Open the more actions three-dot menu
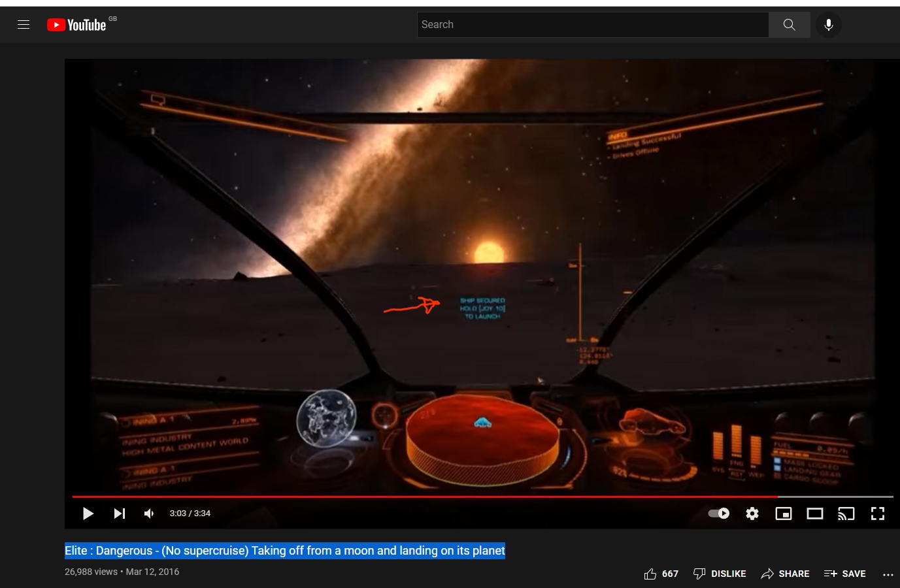Screen dimensions: 900x588 [888, 574]
